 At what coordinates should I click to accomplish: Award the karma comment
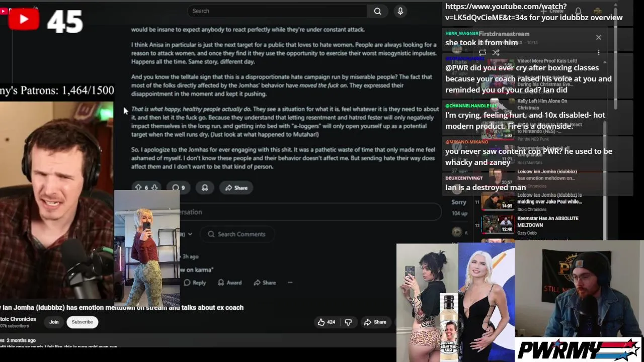pyautogui.click(x=229, y=283)
